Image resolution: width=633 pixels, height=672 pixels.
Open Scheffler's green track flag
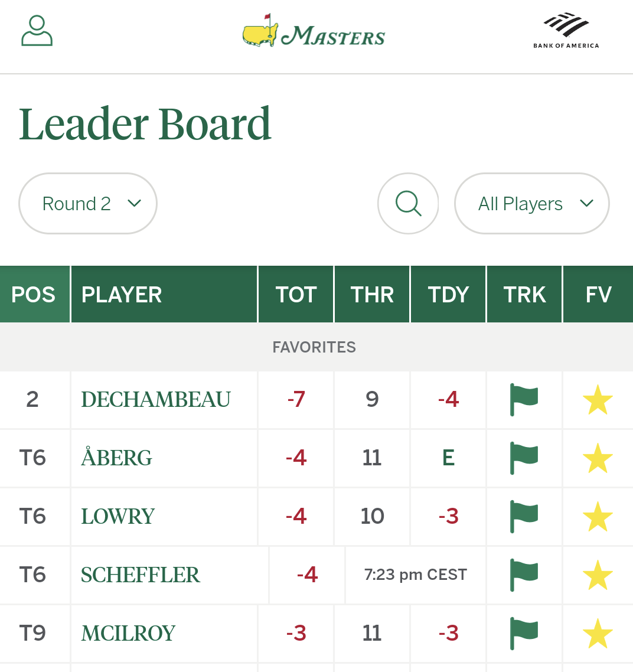(524, 575)
